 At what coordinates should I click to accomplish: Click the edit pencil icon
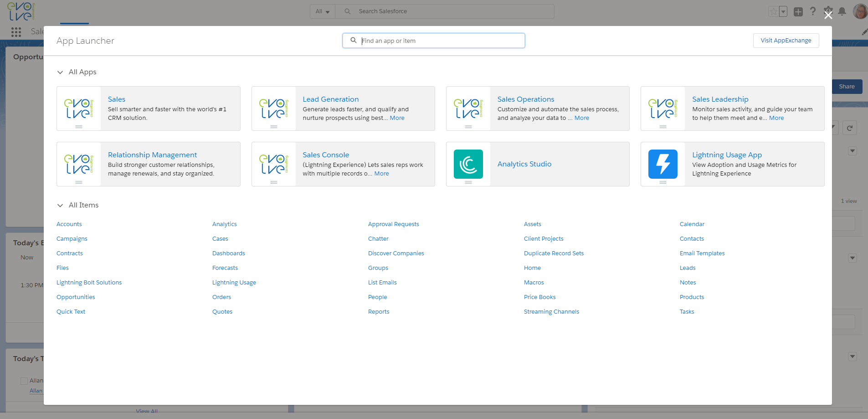pyautogui.click(x=865, y=32)
